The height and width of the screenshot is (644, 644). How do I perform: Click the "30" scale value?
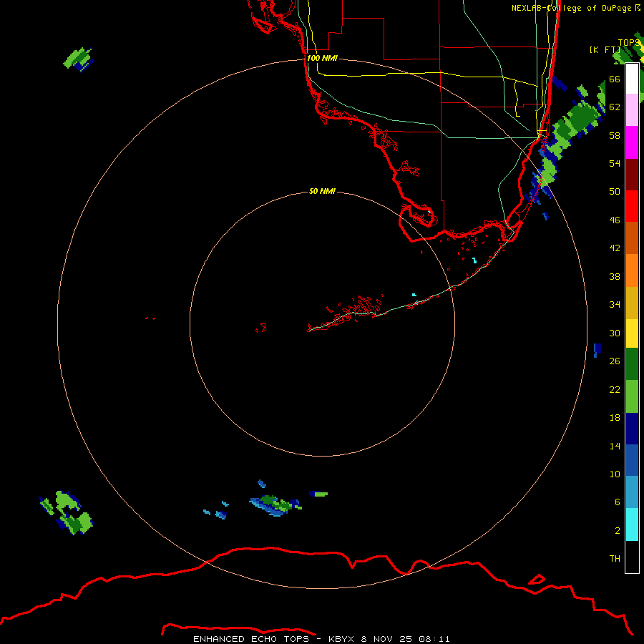[x=615, y=333]
